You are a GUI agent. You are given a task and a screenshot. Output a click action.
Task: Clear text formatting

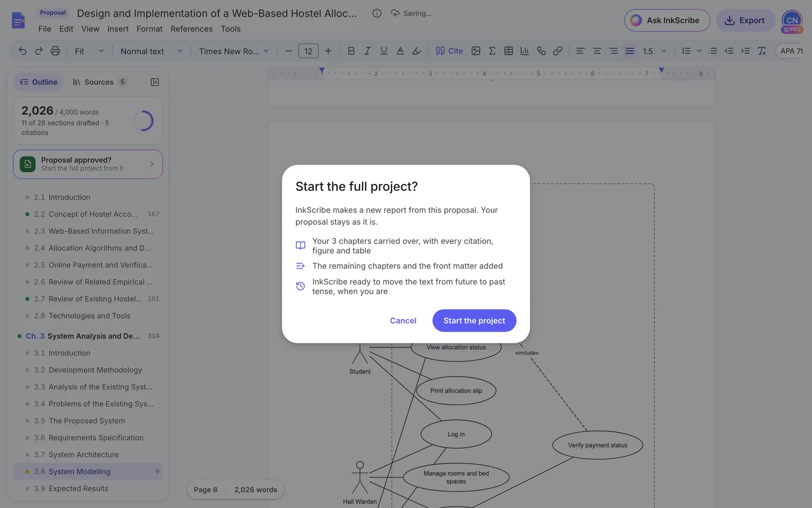pyautogui.click(x=762, y=51)
